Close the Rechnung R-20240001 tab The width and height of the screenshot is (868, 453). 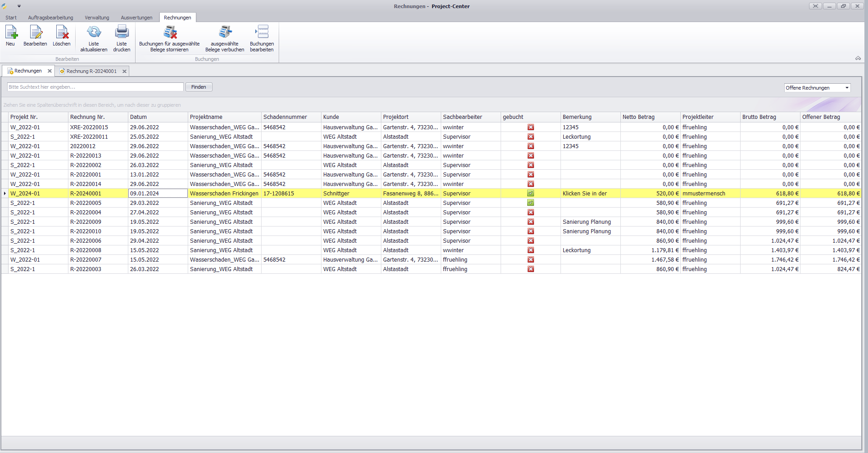(x=125, y=71)
